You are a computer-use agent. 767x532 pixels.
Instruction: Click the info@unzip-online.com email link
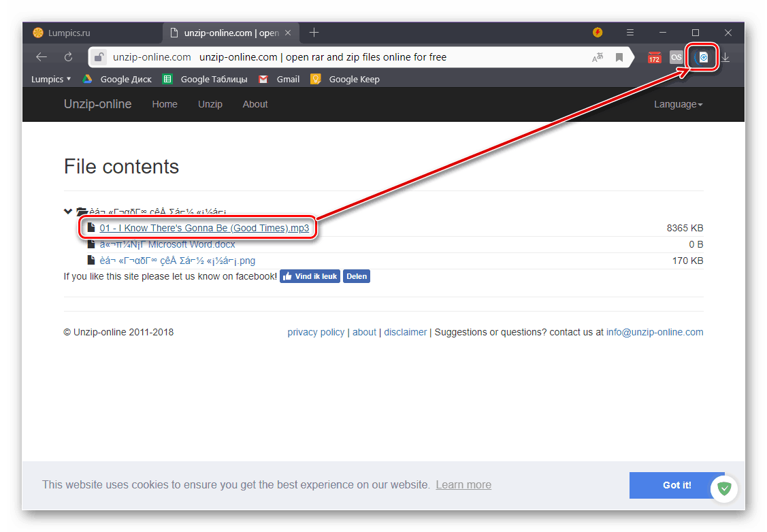click(x=655, y=332)
